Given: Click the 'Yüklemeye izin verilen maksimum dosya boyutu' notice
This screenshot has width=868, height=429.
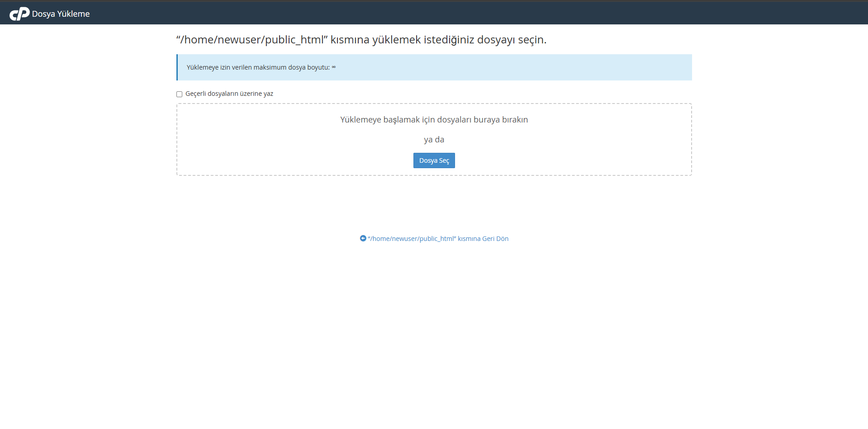Looking at the screenshot, I should pyautogui.click(x=434, y=67).
